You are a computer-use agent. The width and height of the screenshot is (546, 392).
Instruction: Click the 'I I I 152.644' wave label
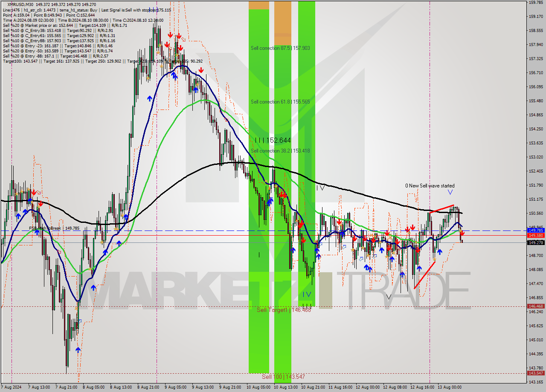pyautogui.click(x=273, y=140)
